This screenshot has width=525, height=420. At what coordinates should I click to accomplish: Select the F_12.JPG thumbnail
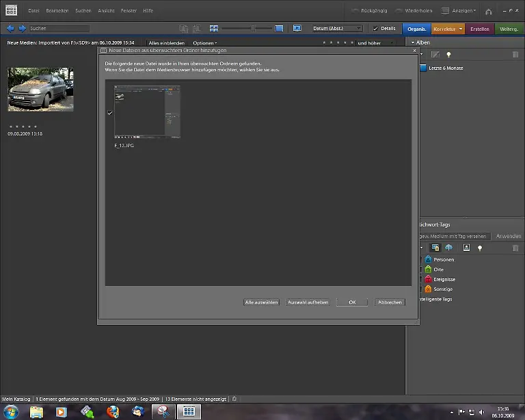click(x=147, y=112)
